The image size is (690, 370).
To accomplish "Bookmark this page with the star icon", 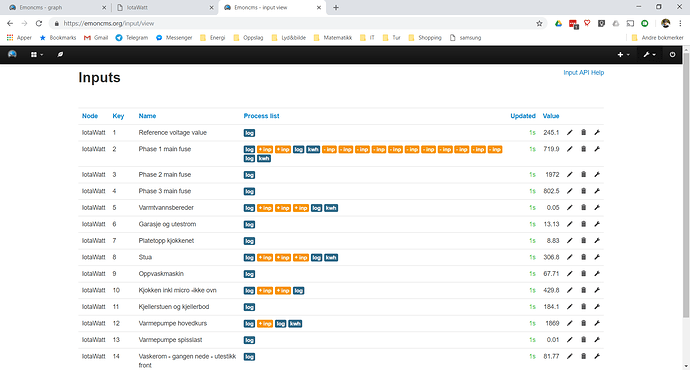I will click(539, 23).
